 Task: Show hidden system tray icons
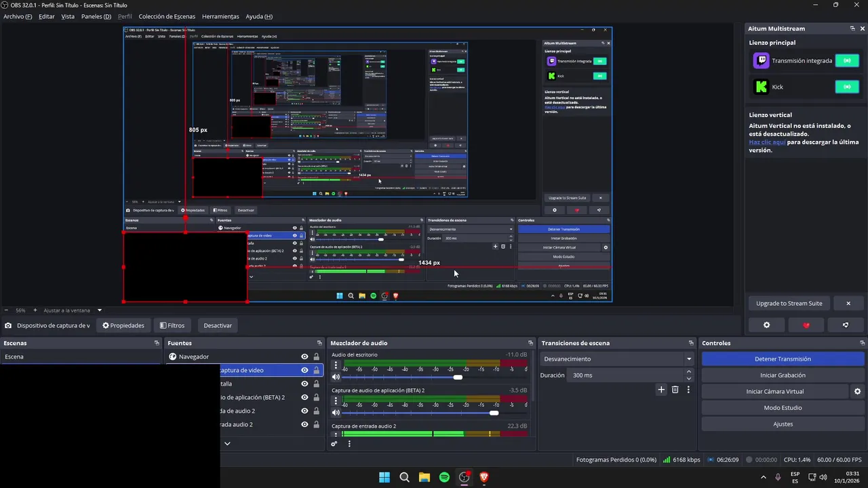pyautogui.click(x=764, y=477)
